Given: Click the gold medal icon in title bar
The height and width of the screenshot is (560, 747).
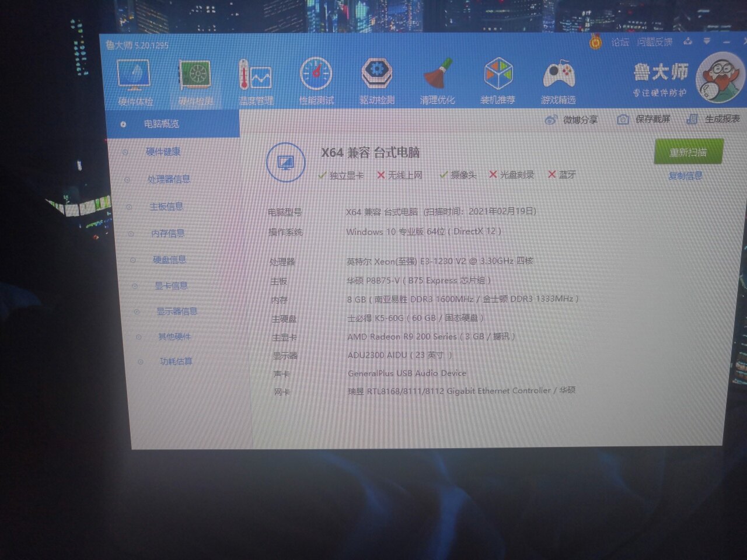Looking at the screenshot, I should [x=595, y=43].
